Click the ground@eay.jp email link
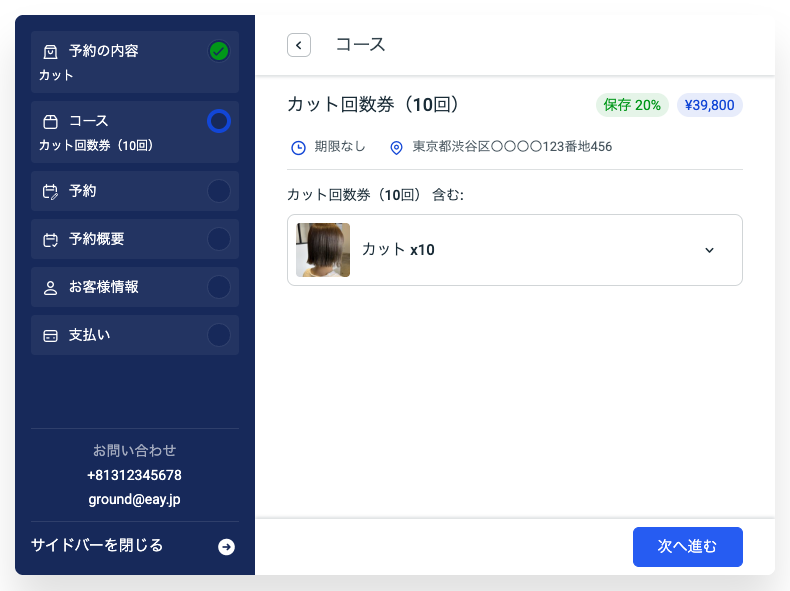The image size is (790, 591). [x=134, y=499]
